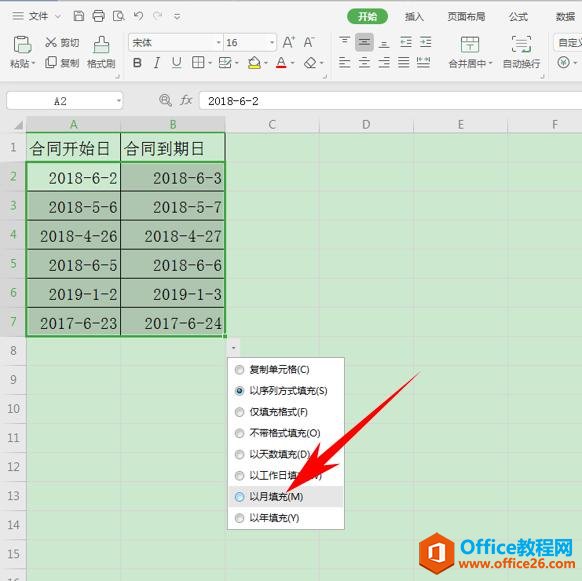Click column C header

[x=272, y=124]
